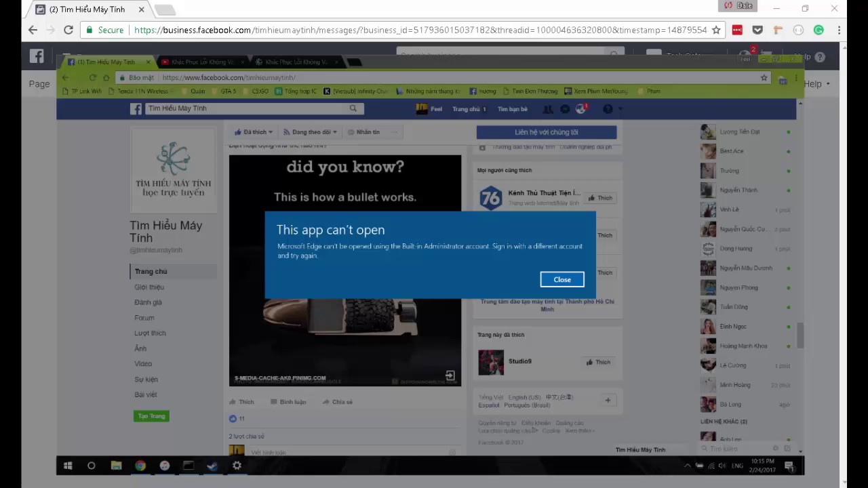
Task: Open chat with 'Lương Tiến Đạt'
Action: click(746, 131)
